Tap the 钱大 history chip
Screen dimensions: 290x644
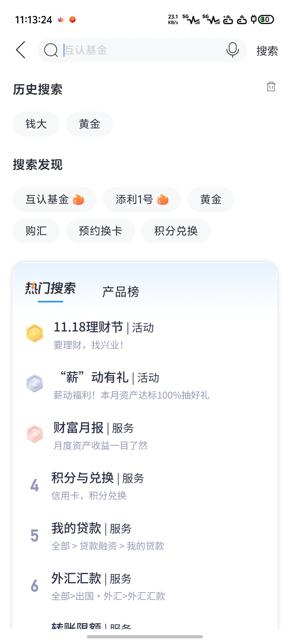click(36, 124)
